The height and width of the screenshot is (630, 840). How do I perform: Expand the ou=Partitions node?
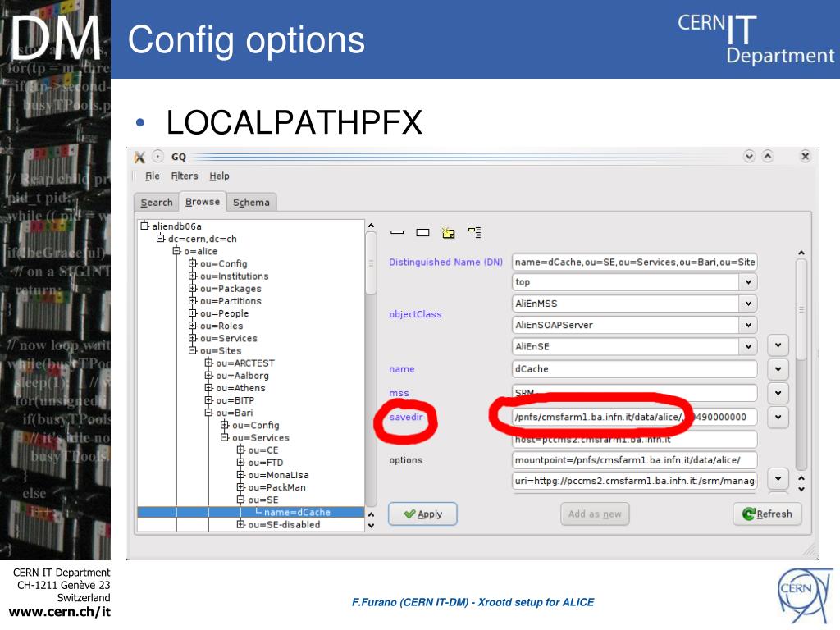click(x=192, y=300)
